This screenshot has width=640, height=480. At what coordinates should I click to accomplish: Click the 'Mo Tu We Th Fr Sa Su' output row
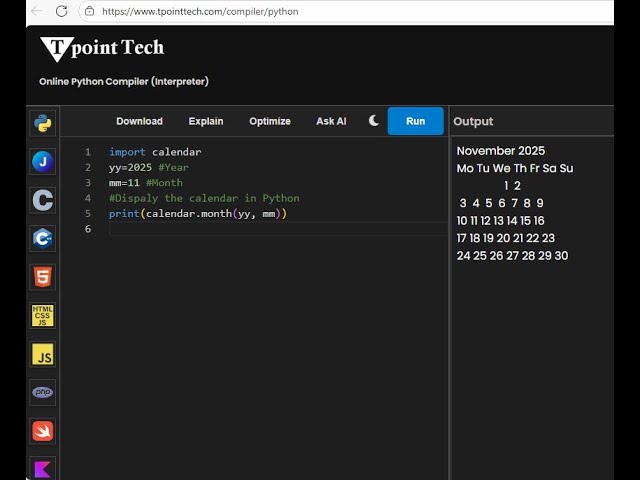pyautogui.click(x=515, y=168)
